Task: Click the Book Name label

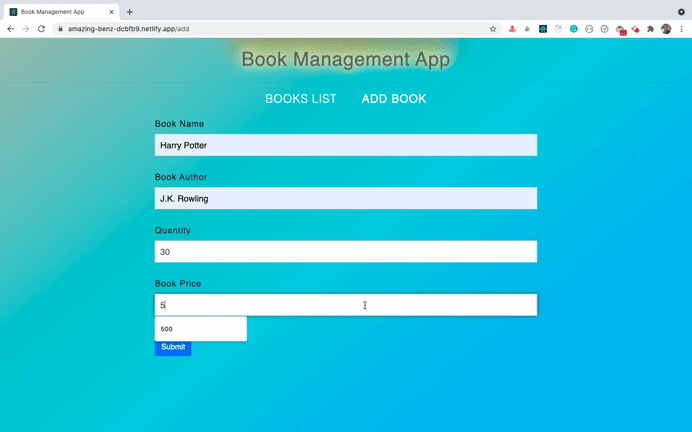Action: [x=179, y=124]
